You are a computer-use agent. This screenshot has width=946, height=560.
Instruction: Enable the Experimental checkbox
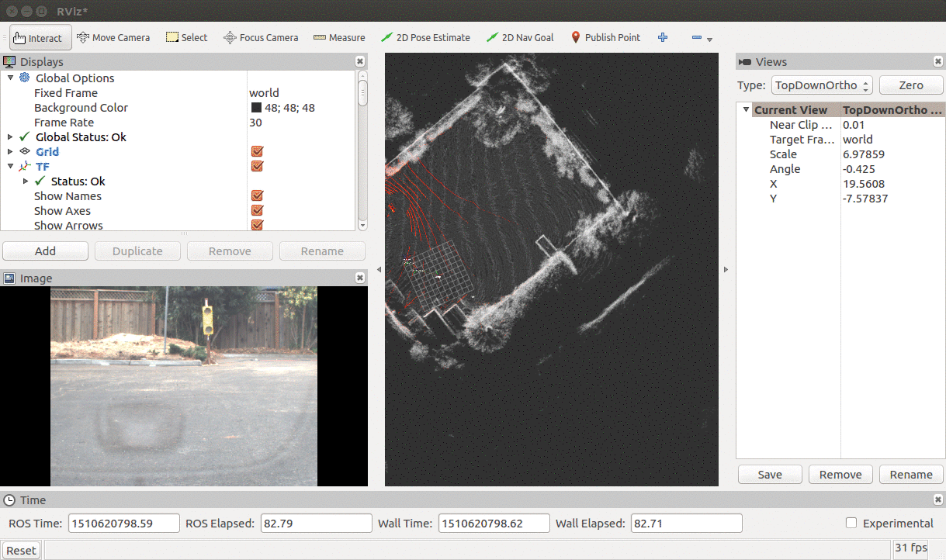click(851, 524)
